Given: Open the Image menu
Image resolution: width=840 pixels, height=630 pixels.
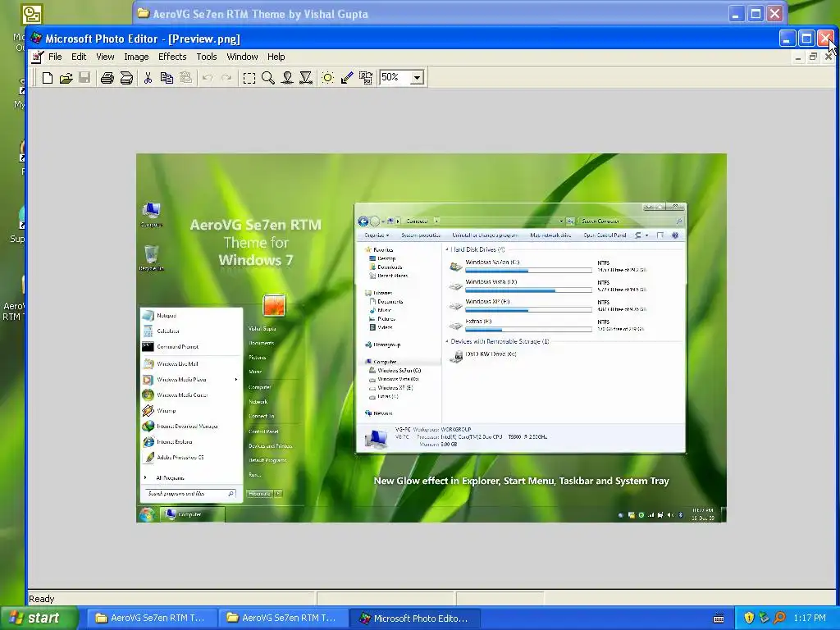Looking at the screenshot, I should (136, 57).
